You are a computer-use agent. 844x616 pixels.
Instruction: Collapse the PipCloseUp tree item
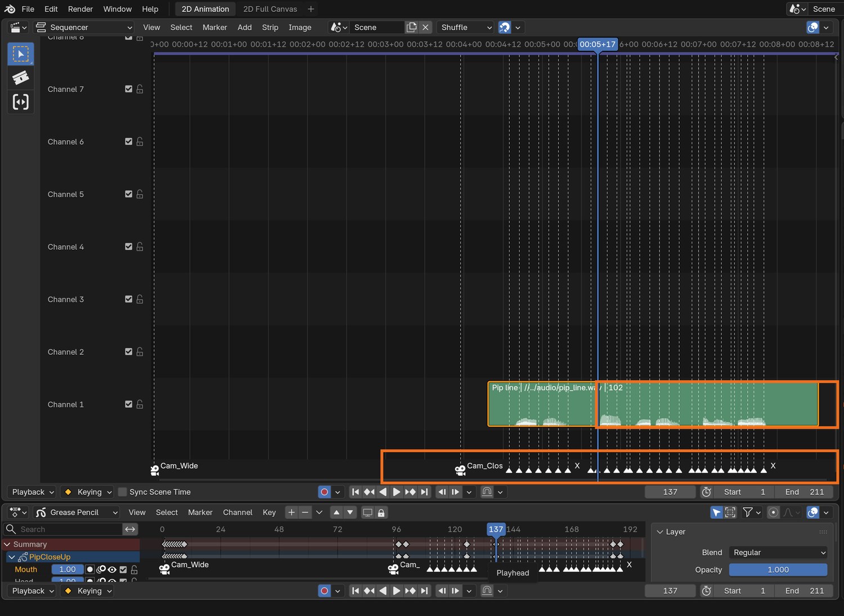tap(12, 557)
